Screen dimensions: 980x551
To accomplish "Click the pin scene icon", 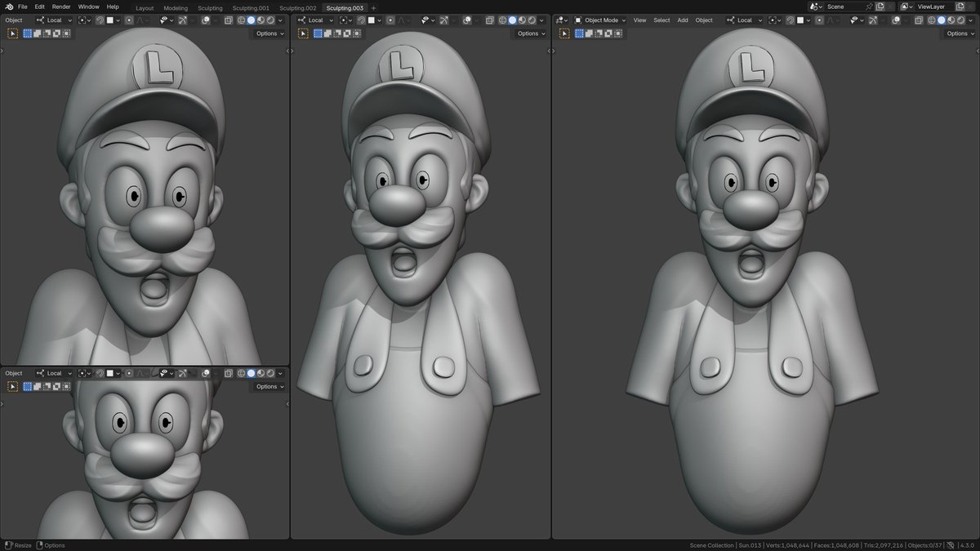I will 869,7.
